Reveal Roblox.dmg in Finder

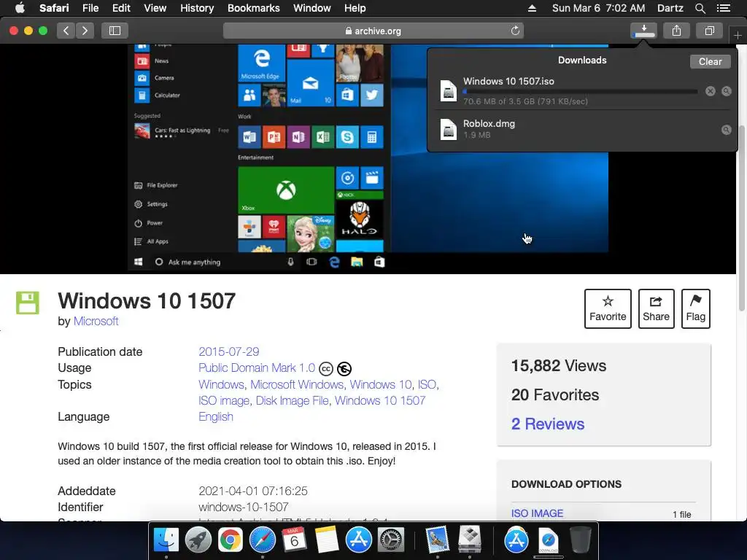coord(727,130)
